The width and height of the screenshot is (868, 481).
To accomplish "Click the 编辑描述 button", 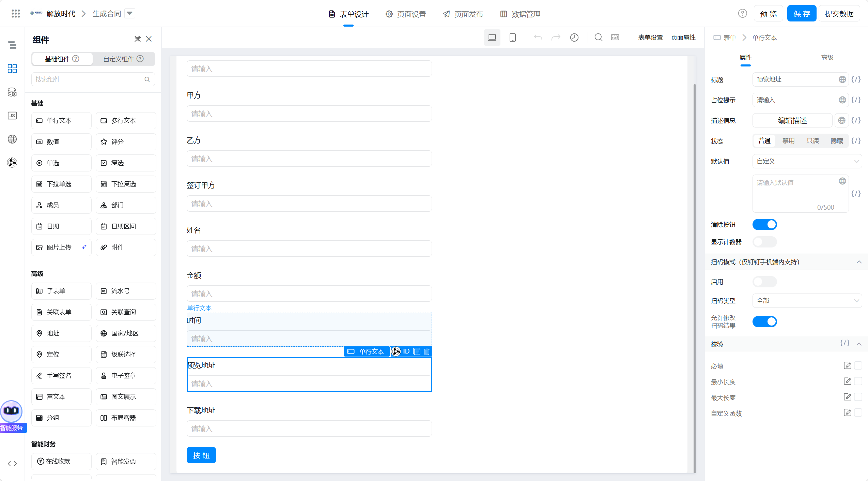I will (x=792, y=120).
